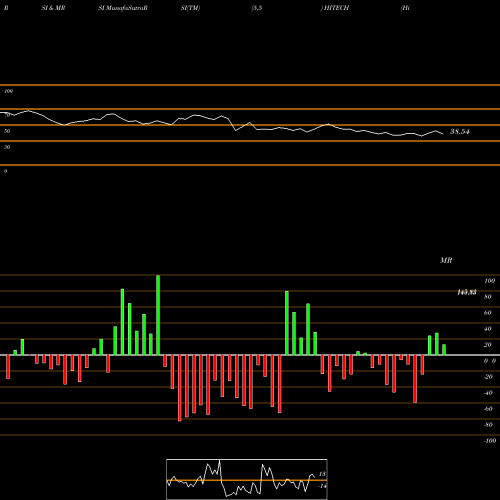The width and height of the screenshot is (500, 500).
Task: Click the '(3,5' parameter header text
Action: [257, 8]
